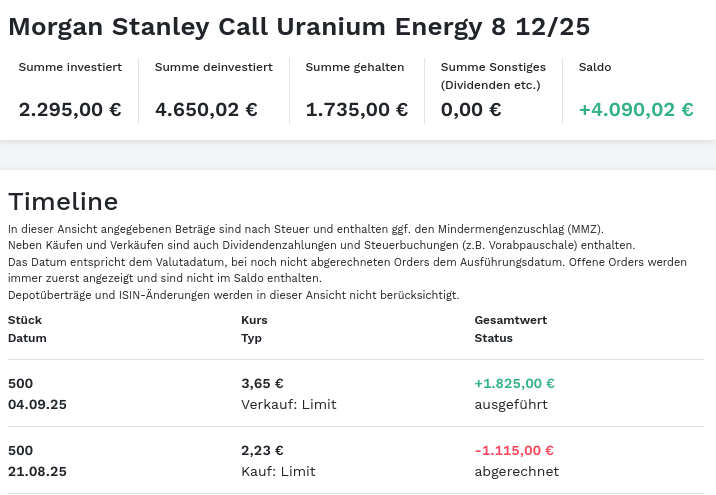
Task: Click the Summe deinvestiert amount 4.650,02 €
Action: (206, 110)
